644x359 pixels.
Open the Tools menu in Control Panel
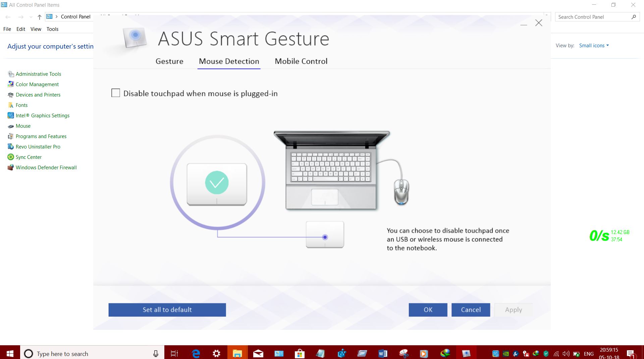pyautogui.click(x=52, y=29)
